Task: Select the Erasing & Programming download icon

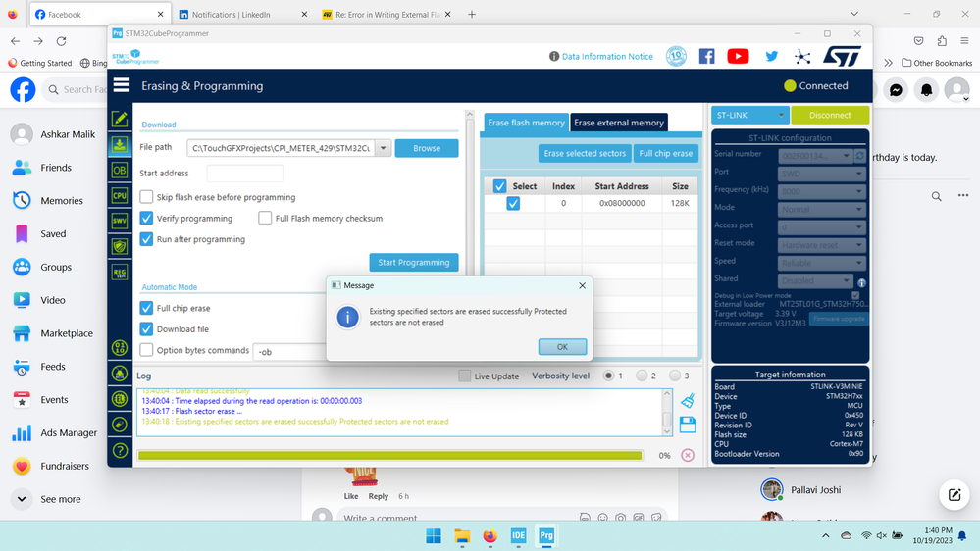Action: coord(120,145)
